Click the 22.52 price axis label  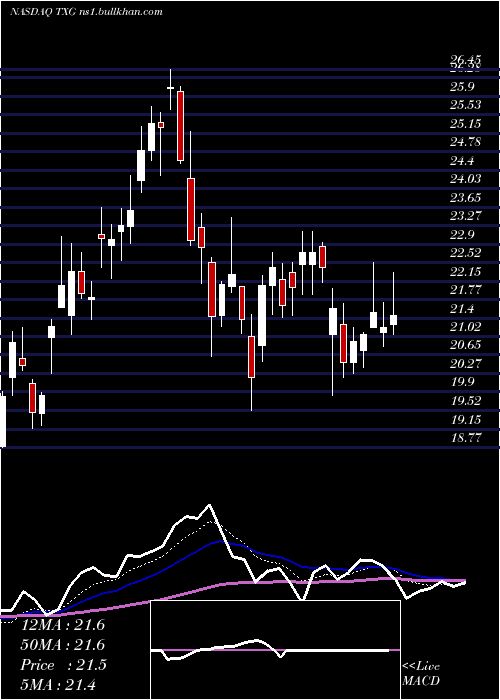466,253
